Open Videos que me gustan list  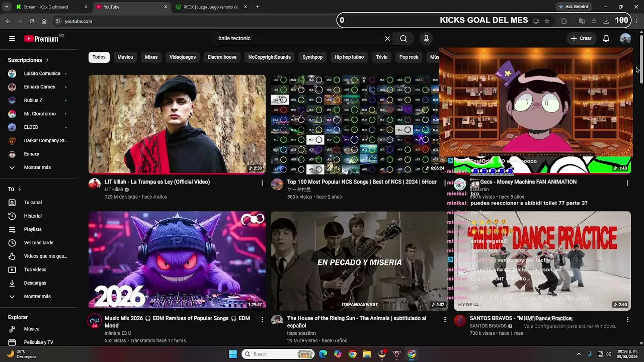tap(38, 256)
